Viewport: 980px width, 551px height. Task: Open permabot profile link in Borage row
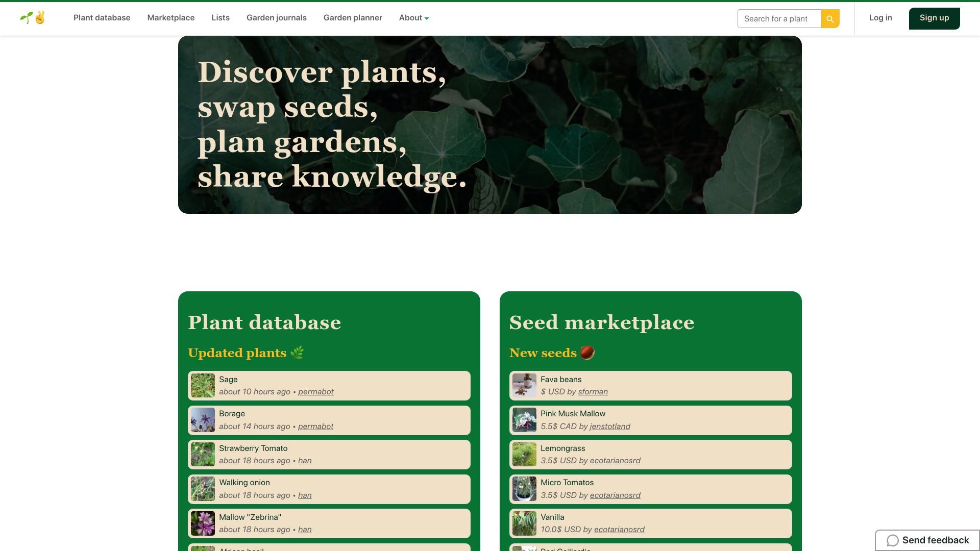point(316,427)
